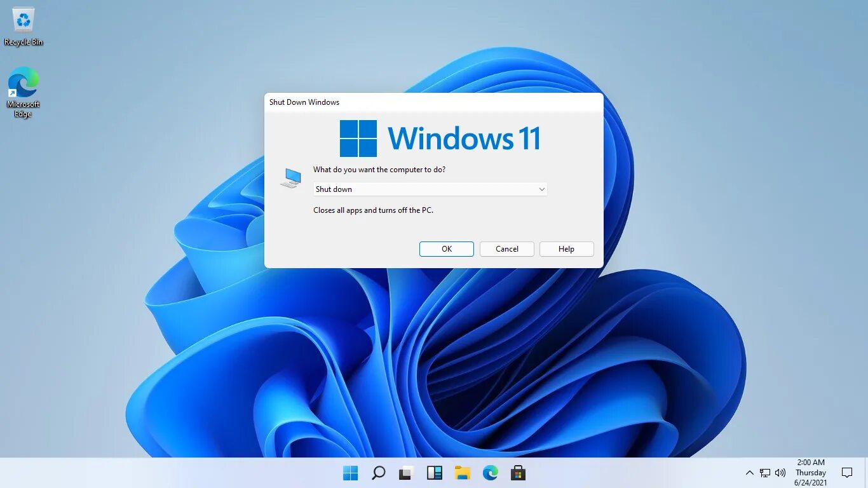
Task: Click the Windows 11 logo banner
Action: pos(440,139)
